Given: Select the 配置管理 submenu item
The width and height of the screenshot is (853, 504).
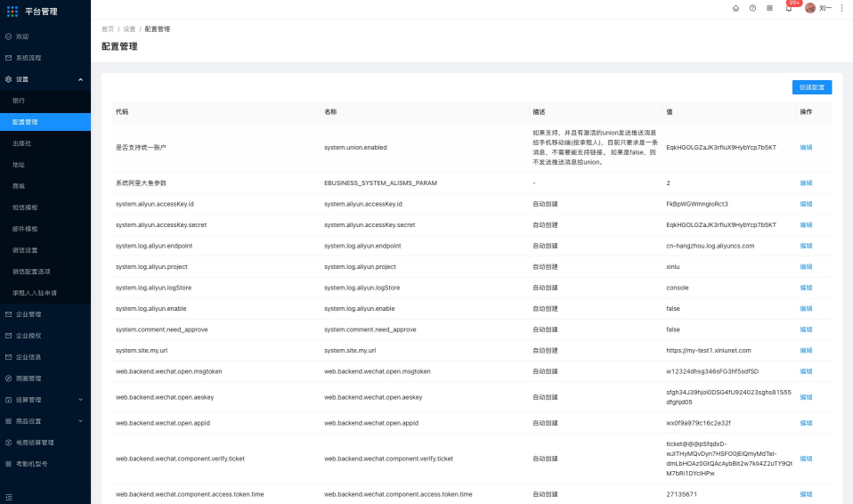Looking at the screenshot, I should [45, 122].
